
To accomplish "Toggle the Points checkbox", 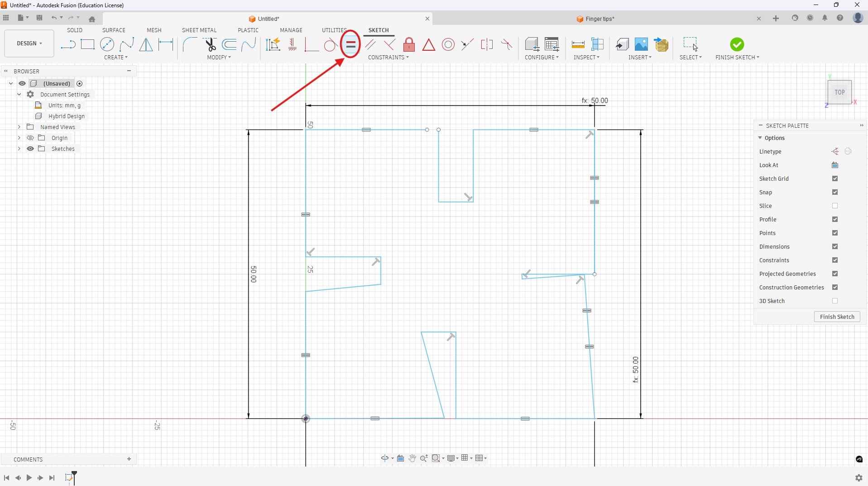I will (x=835, y=233).
